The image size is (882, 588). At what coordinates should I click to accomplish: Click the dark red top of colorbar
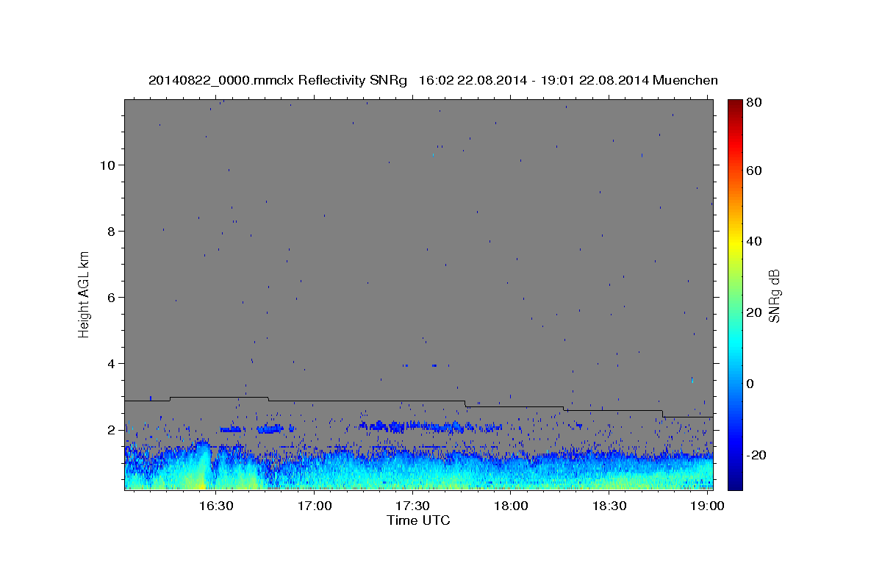tap(735, 104)
